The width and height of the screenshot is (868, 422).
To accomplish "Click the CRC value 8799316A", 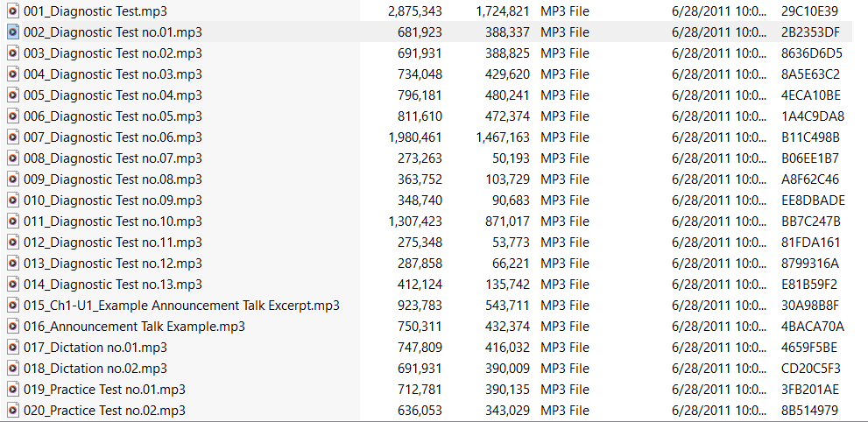I will [809, 264].
